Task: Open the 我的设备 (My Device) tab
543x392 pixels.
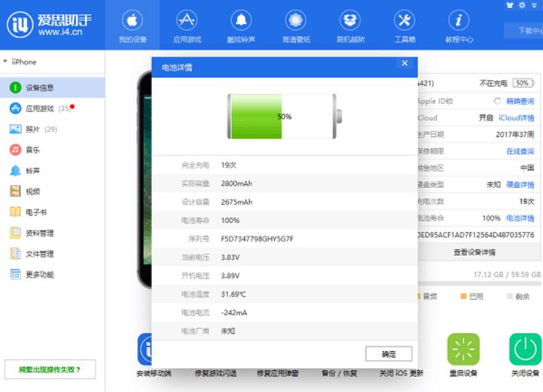Action: tap(132, 26)
